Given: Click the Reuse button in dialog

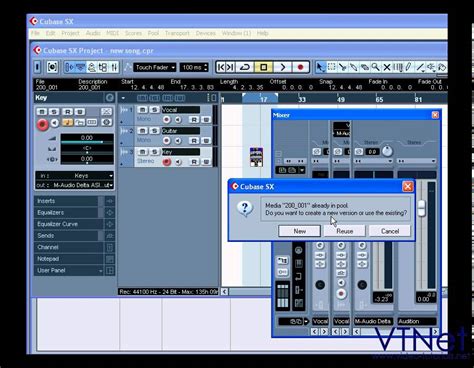Looking at the screenshot, I should point(345,231).
